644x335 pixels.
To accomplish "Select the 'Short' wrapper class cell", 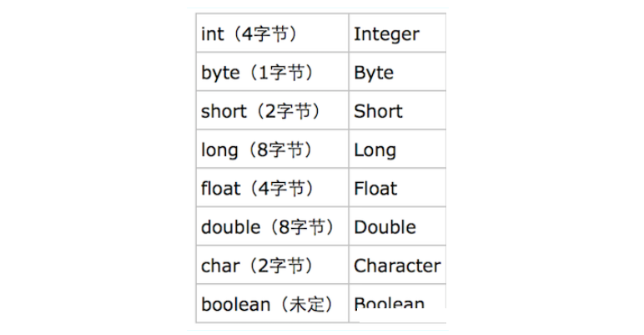I will (x=378, y=111).
